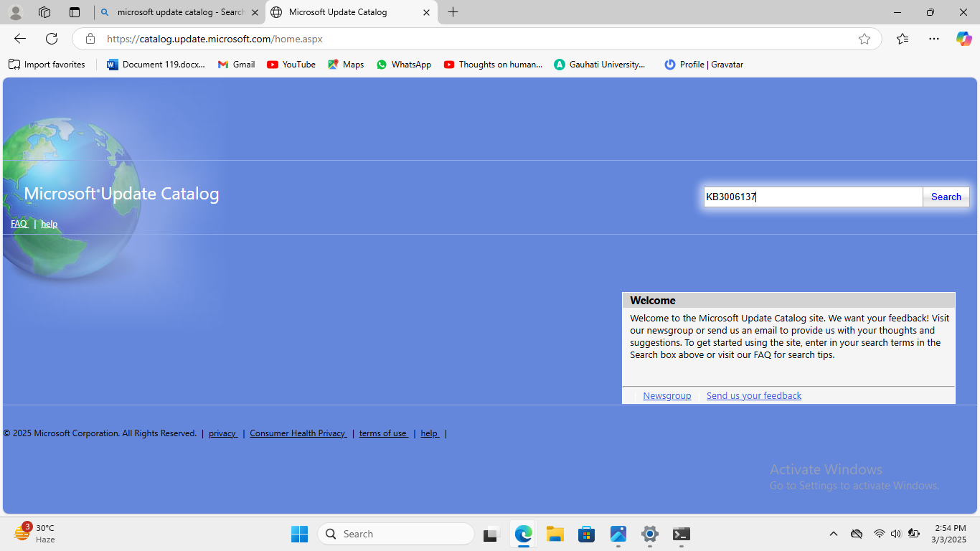Image resolution: width=980 pixels, height=551 pixels.
Task: Show hidden icons in the system tray
Action: coord(833,534)
